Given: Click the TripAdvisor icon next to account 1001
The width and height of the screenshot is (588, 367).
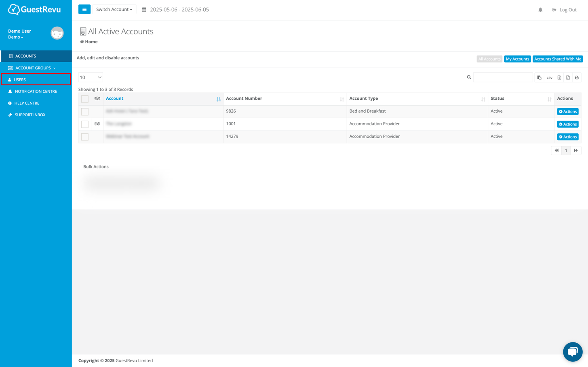Looking at the screenshot, I should click(97, 124).
